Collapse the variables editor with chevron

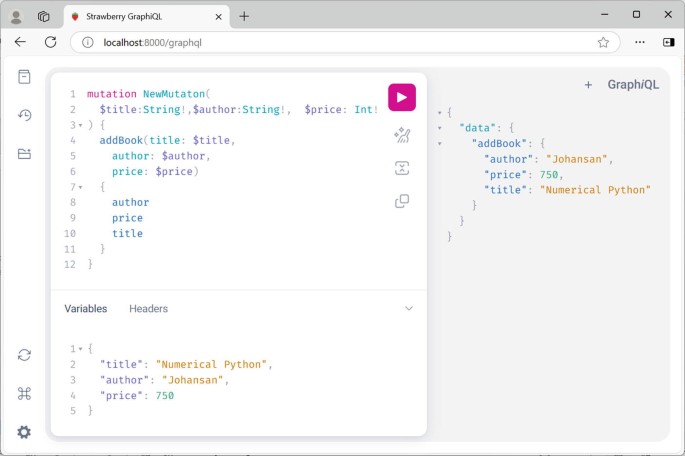(408, 308)
